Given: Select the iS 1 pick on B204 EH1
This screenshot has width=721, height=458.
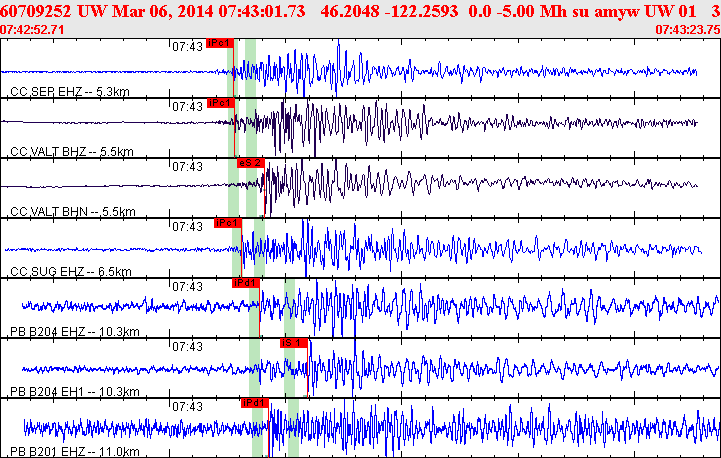Looking at the screenshot, I should coord(294,343).
